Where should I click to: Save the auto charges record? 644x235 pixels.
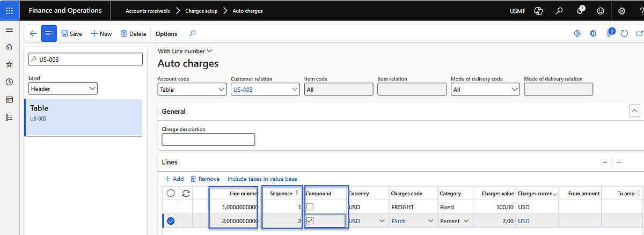72,33
